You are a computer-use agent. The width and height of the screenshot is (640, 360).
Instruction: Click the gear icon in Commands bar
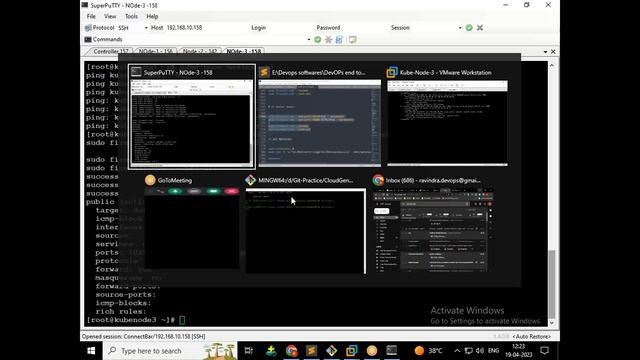(328, 40)
